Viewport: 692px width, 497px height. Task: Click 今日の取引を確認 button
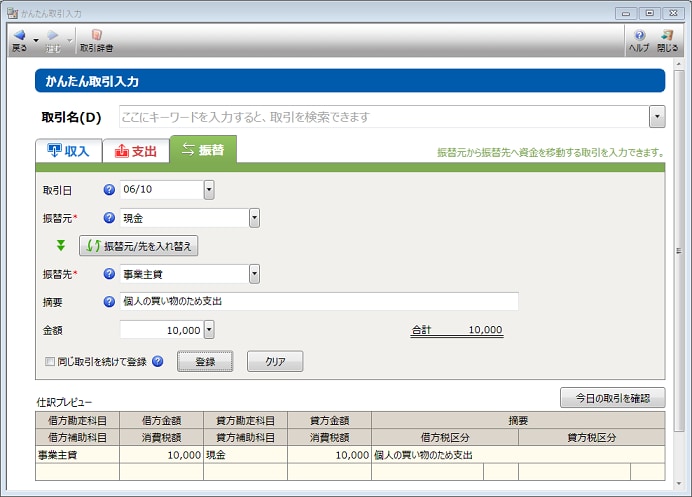[x=612, y=398]
